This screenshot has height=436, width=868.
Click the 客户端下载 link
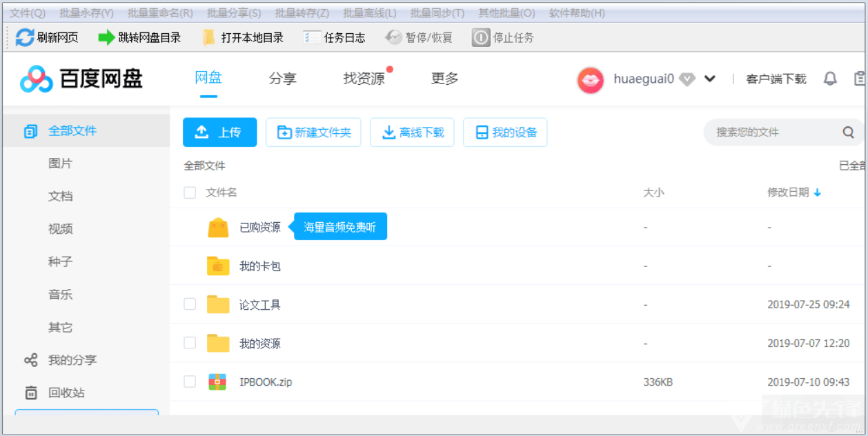click(776, 79)
